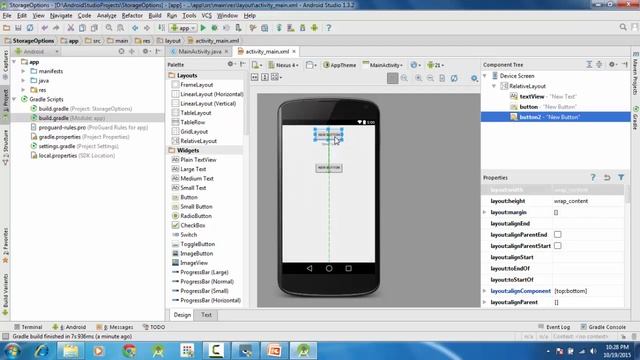
Task: Expand the manifests folder
Action: [x=23, y=71]
